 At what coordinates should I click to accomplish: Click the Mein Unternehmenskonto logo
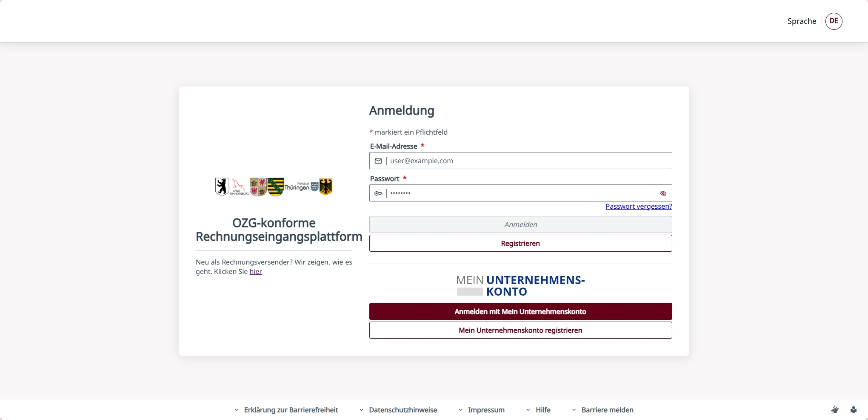[520, 286]
